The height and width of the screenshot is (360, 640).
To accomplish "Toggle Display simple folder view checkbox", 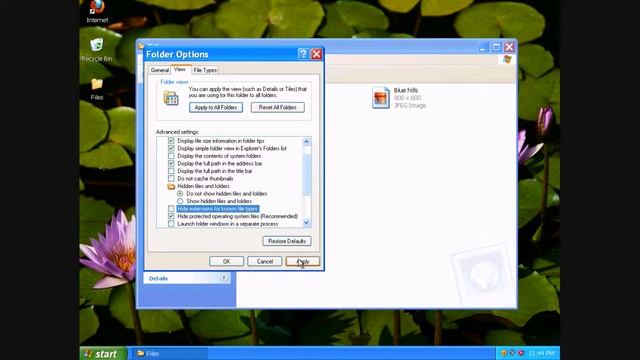I will [171, 148].
